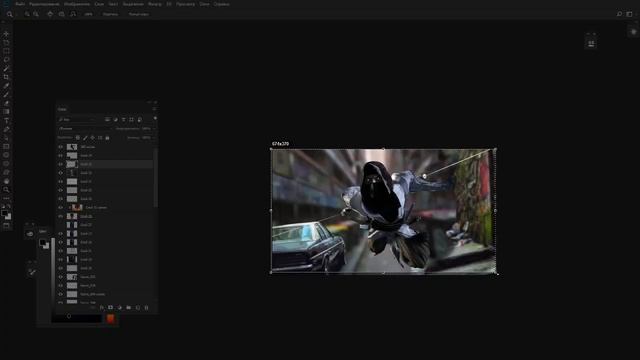Open the search icon at top right
640x360 pixels.
(x=619, y=14)
